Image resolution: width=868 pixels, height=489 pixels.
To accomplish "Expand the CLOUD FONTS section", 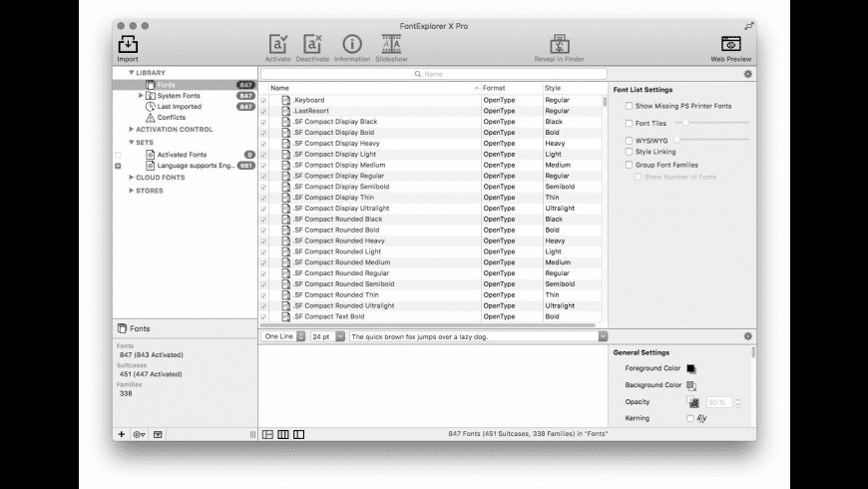I will tap(131, 178).
